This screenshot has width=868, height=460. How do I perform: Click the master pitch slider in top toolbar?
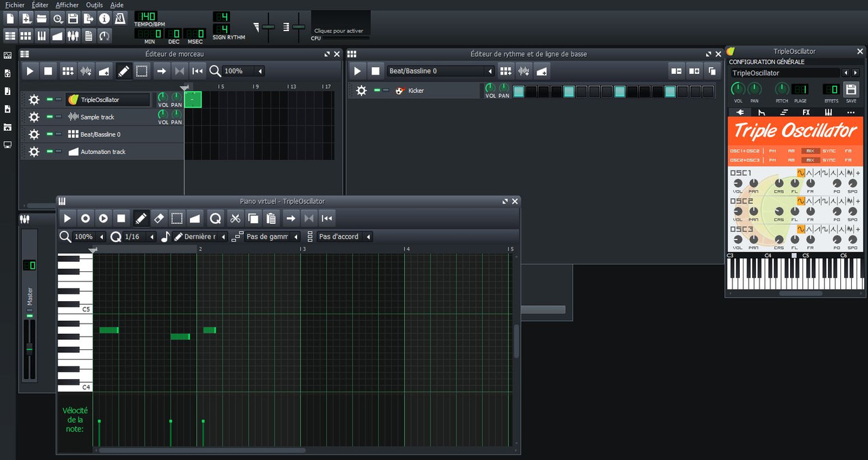pos(298,26)
